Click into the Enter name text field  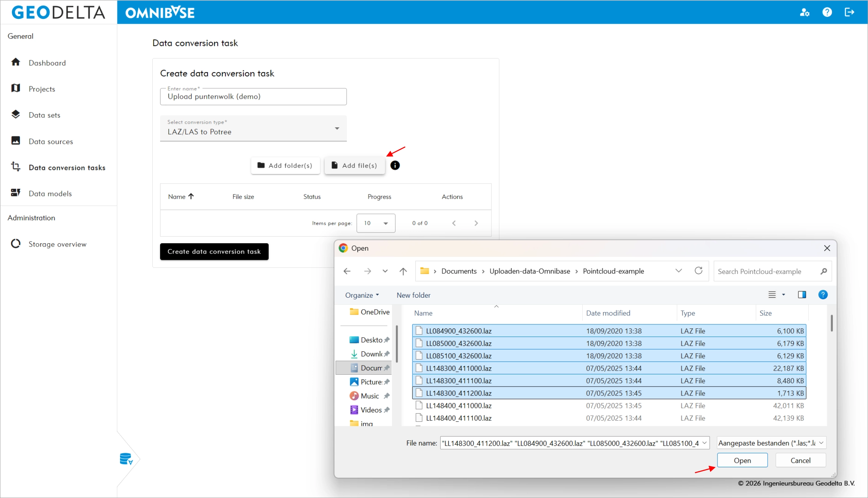254,97
